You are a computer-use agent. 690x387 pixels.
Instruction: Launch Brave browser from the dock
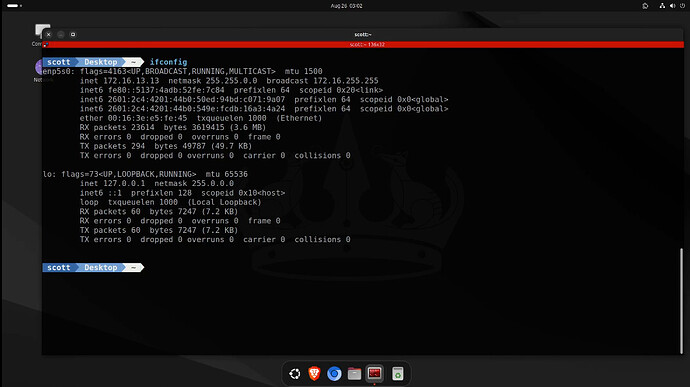point(314,373)
